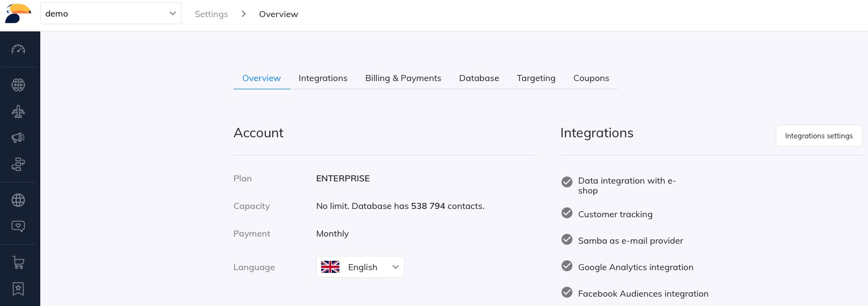Click the airplane icon in sidebar

pyautogui.click(x=18, y=111)
